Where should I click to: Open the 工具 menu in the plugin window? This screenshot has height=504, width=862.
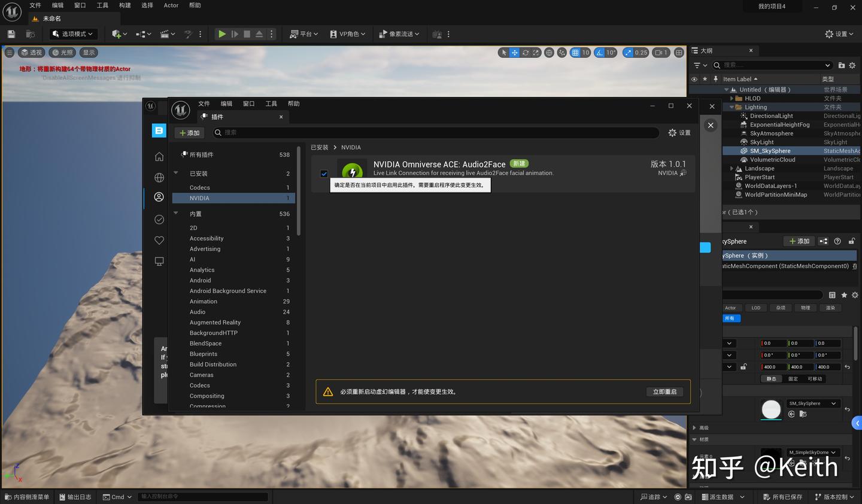[x=270, y=103]
